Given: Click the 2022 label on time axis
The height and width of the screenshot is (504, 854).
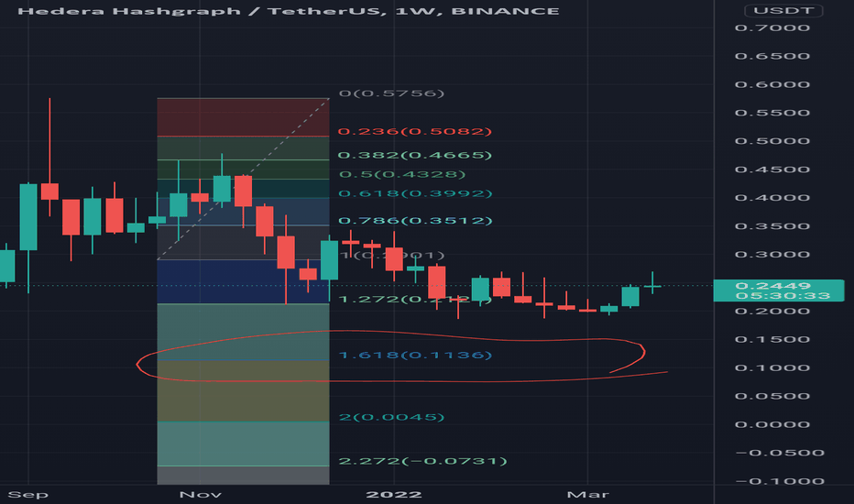Looking at the screenshot, I should point(394,495).
